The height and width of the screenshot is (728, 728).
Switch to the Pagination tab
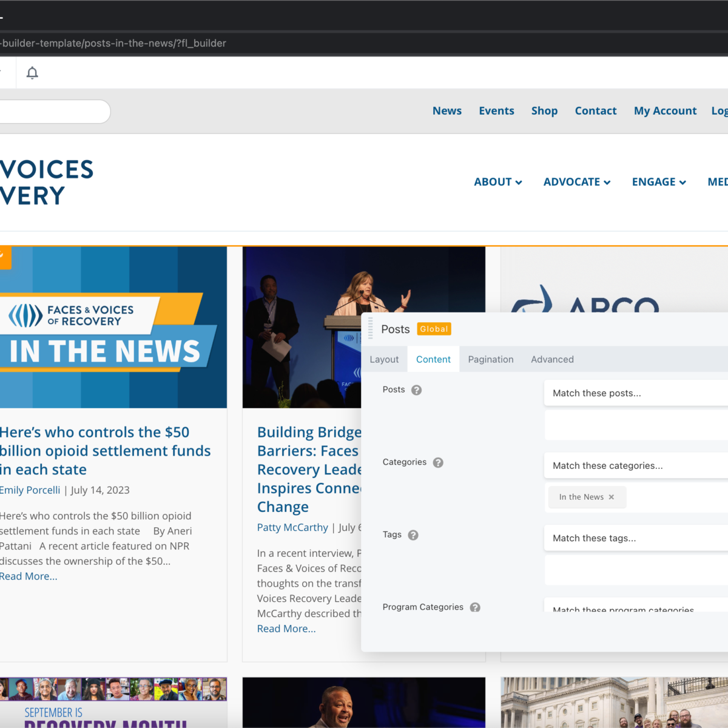(491, 360)
